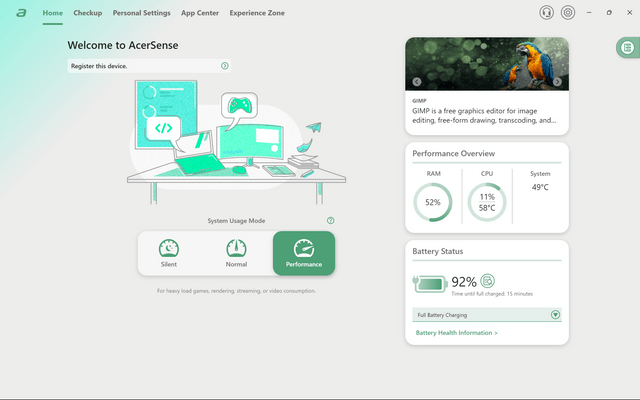Open settings gear icon in title bar

click(x=568, y=13)
